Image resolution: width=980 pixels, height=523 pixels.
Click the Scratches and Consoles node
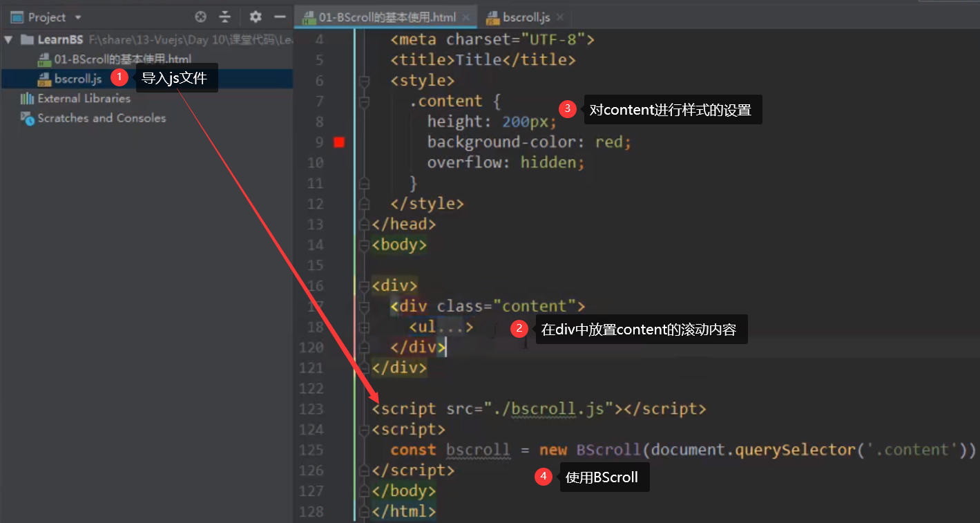click(102, 118)
